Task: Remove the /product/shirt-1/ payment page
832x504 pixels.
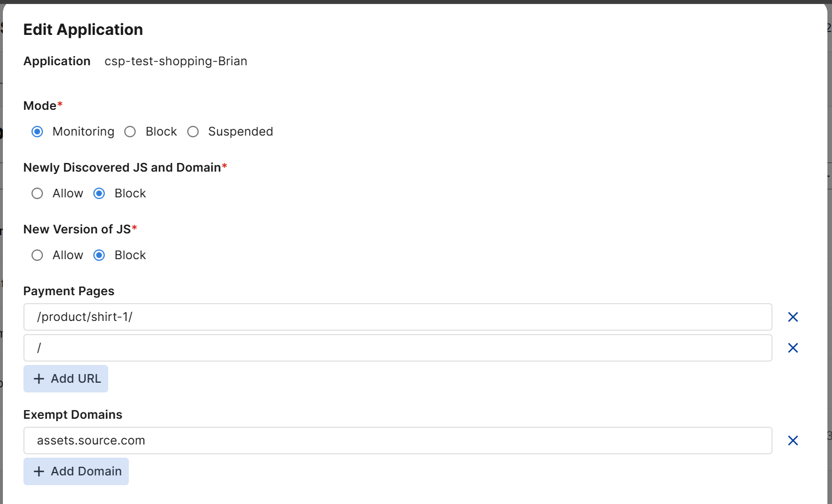Action: (792, 317)
